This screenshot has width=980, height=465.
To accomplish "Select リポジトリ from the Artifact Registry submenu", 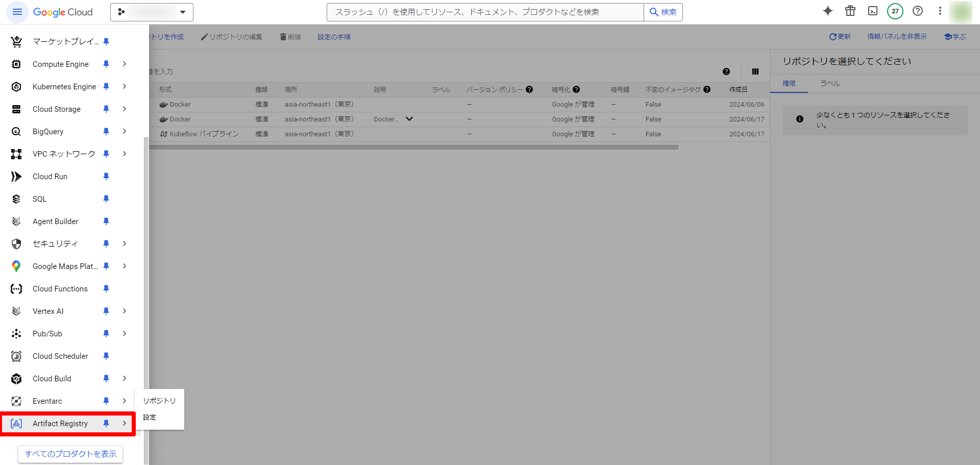I will click(159, 401).
